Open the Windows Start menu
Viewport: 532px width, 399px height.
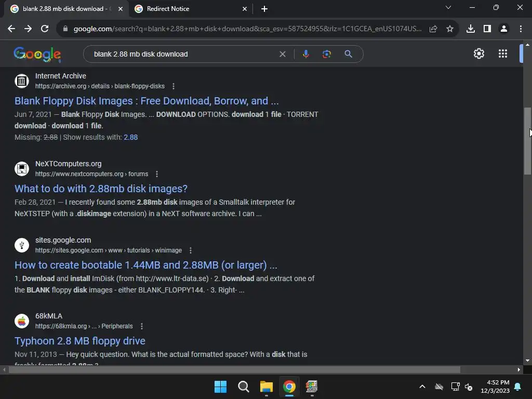(220, 387)
